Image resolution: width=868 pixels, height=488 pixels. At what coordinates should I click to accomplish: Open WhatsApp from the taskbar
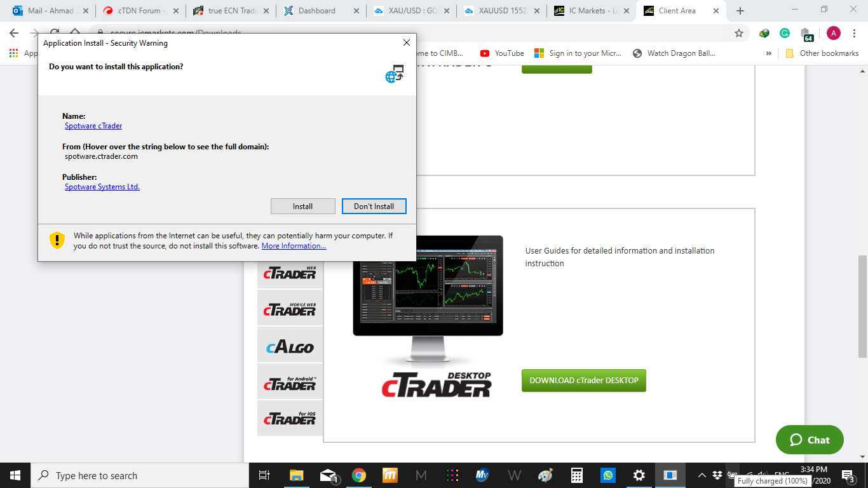(608, 475)
